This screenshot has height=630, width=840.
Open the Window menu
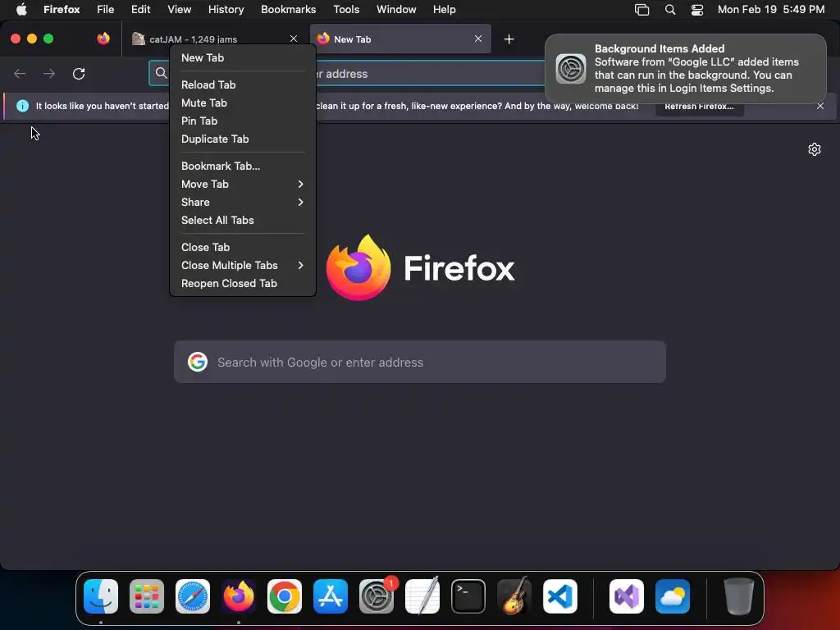[x=396, y=10]
